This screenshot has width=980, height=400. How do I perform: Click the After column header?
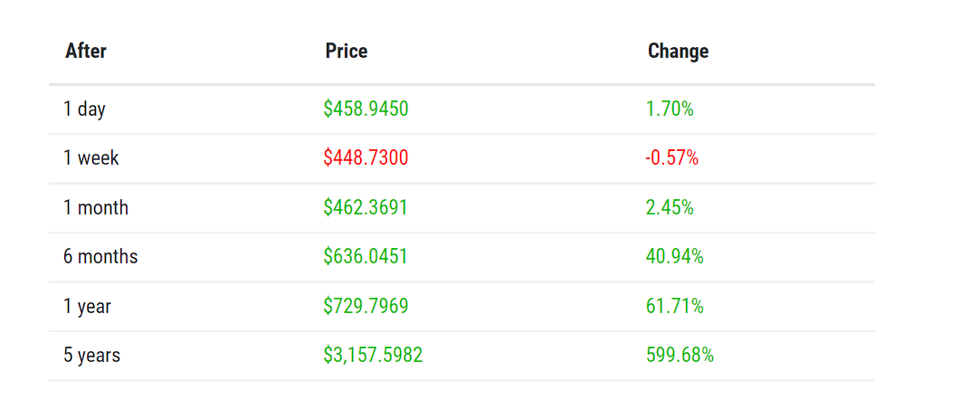[86, 51]
